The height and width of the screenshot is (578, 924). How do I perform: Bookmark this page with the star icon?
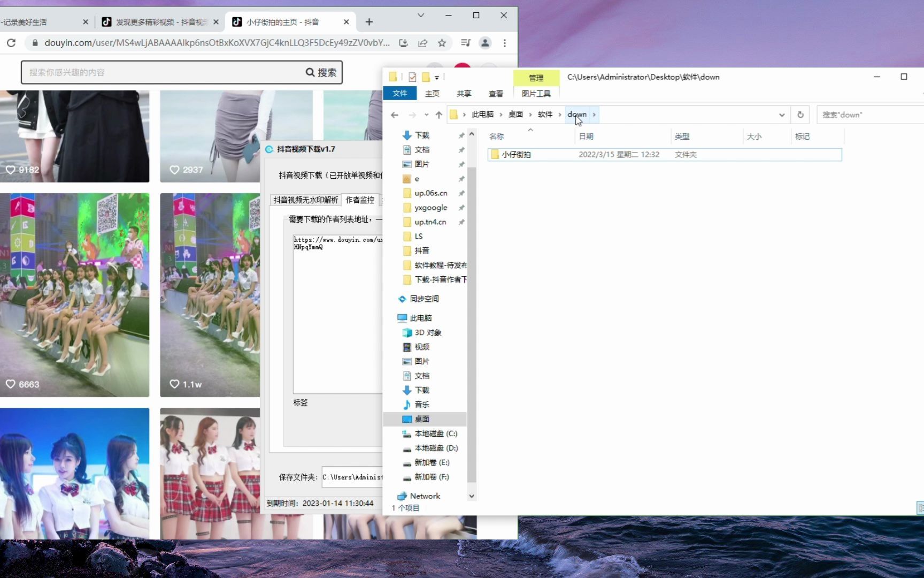point(442,43)
